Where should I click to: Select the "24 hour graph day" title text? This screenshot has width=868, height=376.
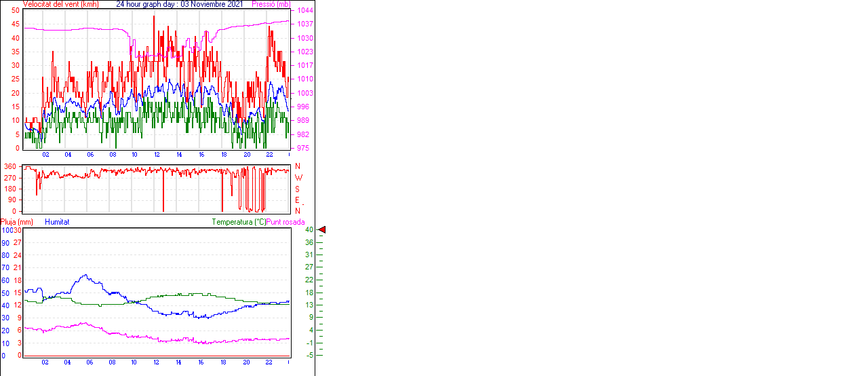147,4
